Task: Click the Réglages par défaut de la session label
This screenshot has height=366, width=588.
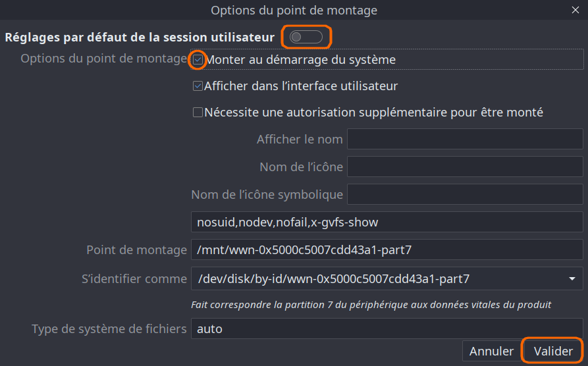Action: click(140, 38)
